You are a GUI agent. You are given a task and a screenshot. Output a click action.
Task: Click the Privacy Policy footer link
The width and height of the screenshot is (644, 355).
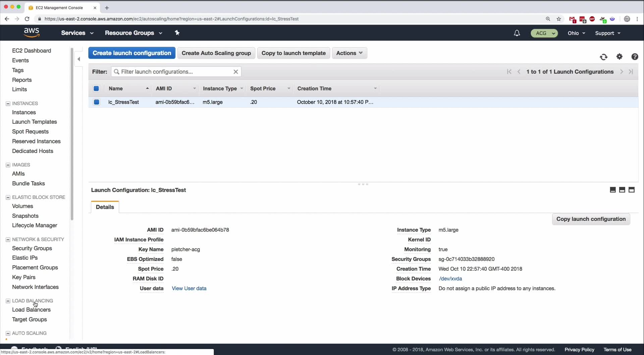pyautogui.click(x=579, y=350)
